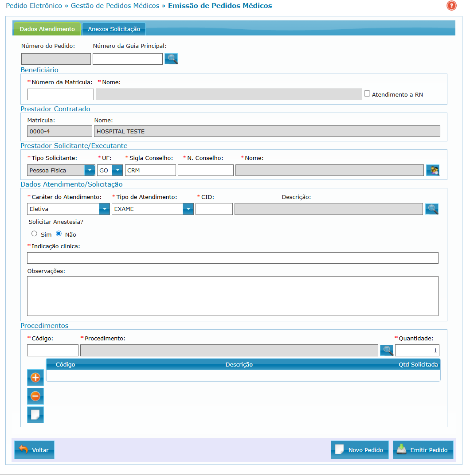Image resolution: width=470 pixels, height=476 pixels.
Task: Search for Número da Guia Principal
Action: (171, 59)
